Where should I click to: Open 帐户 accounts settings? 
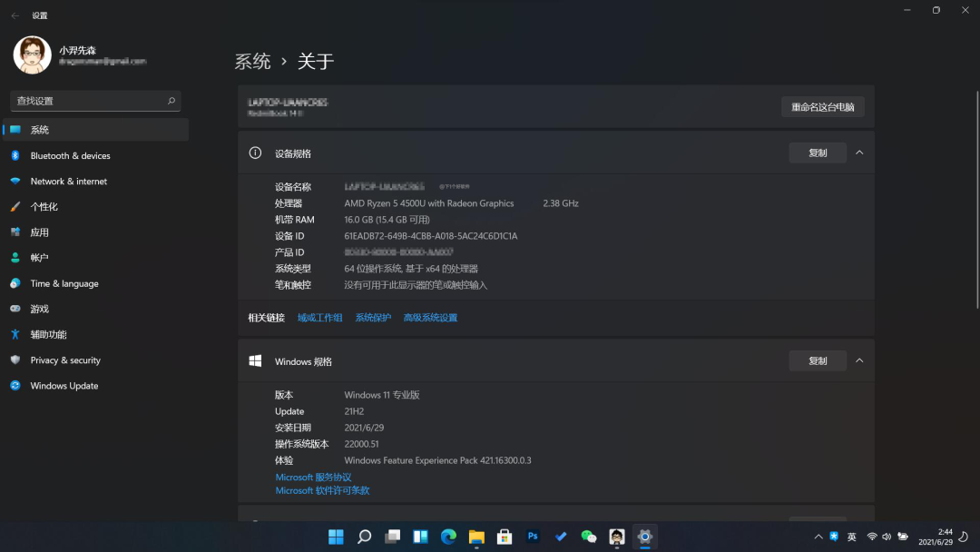95,258
